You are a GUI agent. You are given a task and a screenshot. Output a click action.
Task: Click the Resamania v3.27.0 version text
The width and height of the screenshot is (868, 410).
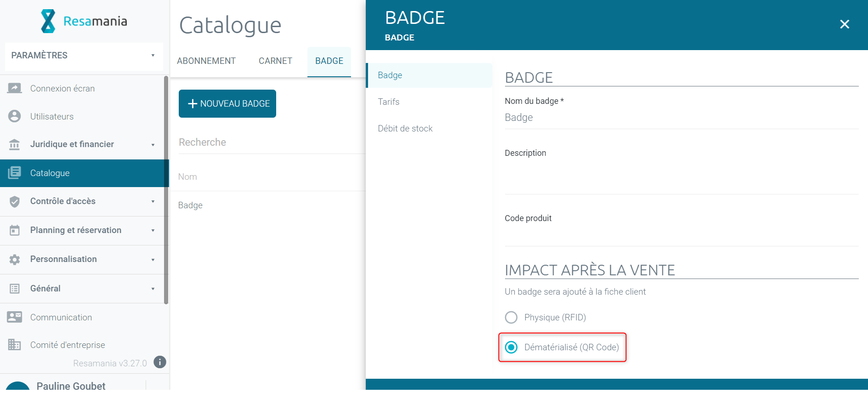tap(110, 363)
